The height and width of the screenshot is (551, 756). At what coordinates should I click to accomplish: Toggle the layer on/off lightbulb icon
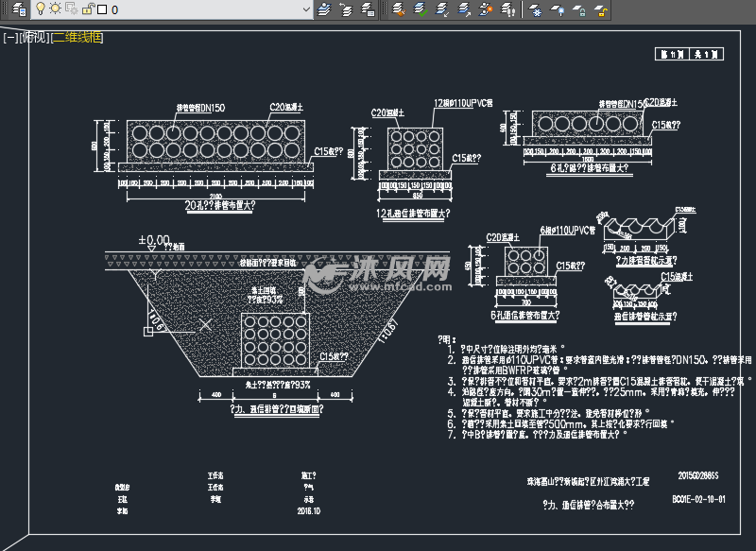[x=41, y=9]
